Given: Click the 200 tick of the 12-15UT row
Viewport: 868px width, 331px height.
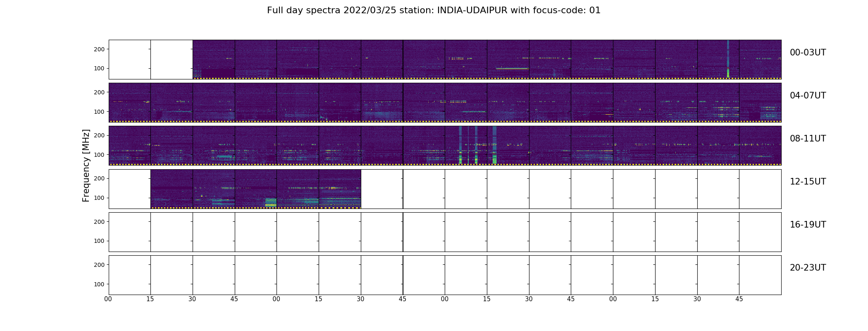Looking at the screenshot, I should pos(100,178).
